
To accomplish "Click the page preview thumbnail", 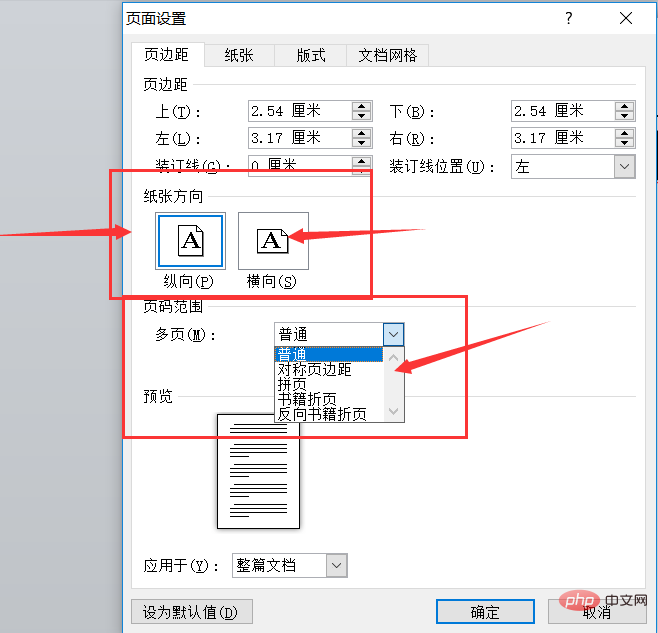I will pos(258,472).
